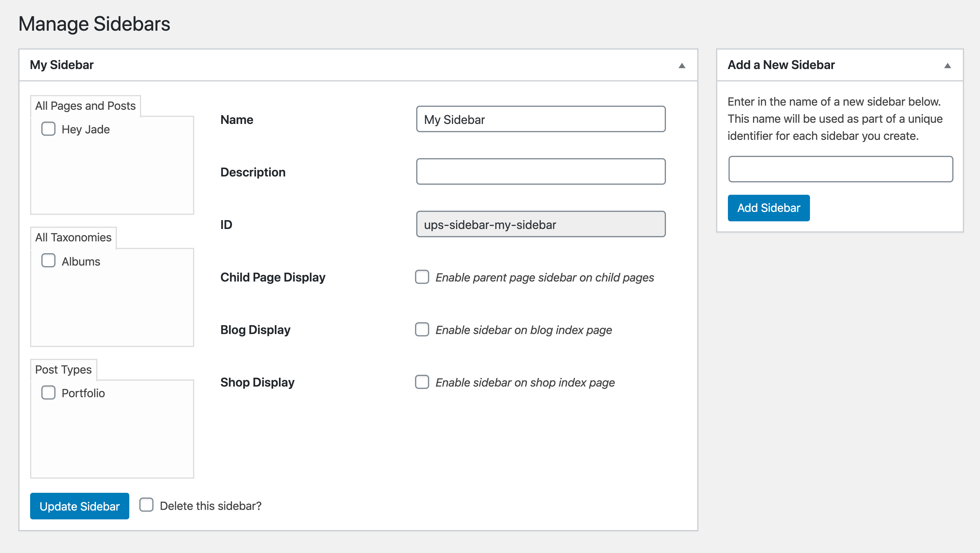
Task: Enable the Portfolio post type checkbox
Action: pyautogui.click(x=48, y=392)
